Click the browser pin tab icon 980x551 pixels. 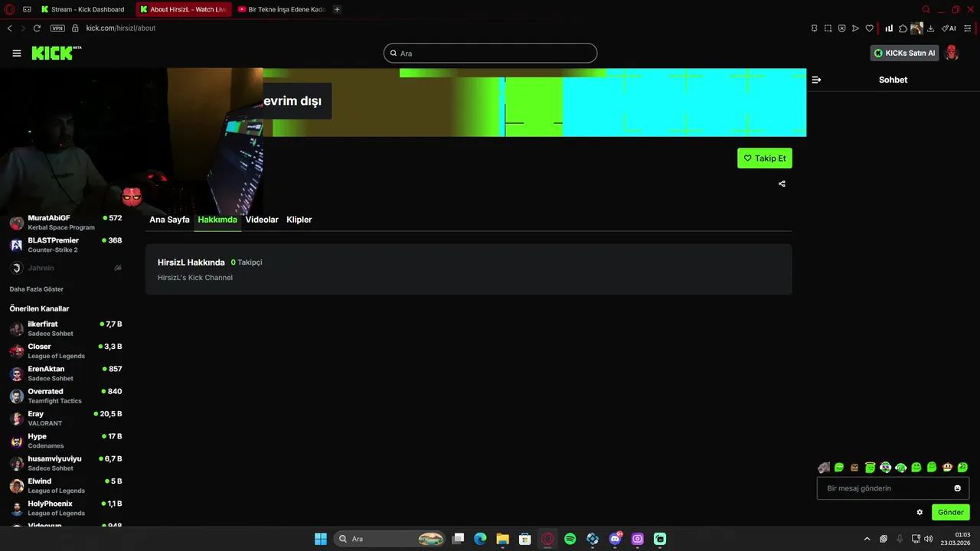tap(814, 28)
